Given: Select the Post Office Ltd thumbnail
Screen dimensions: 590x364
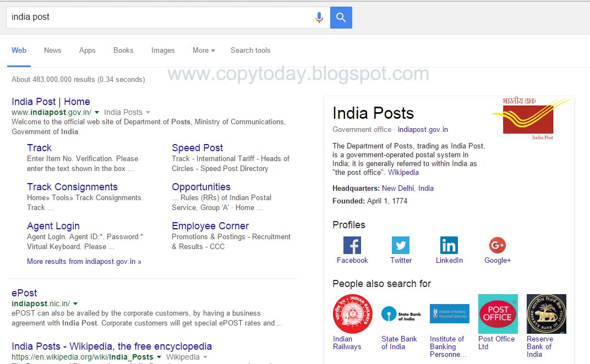Looking at the screenshot, I should click(498, 313).
